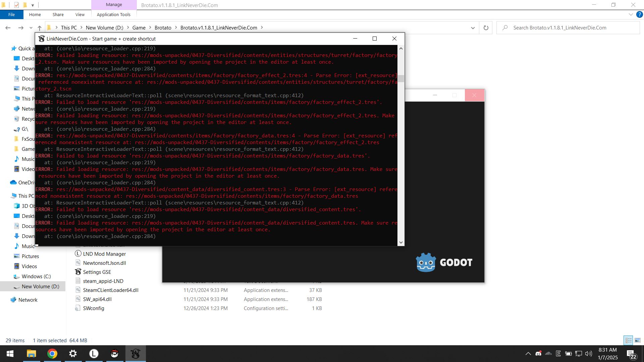Image resolution: width=644 pixels, height=362 pixels.
Task: Expand subfolders after the last breadcrumb
Action: [x=262, y=28]
